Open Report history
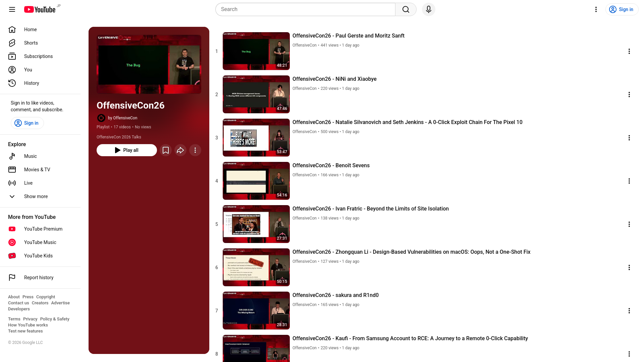Screen dimensions: 644x362 click(40, 278)
